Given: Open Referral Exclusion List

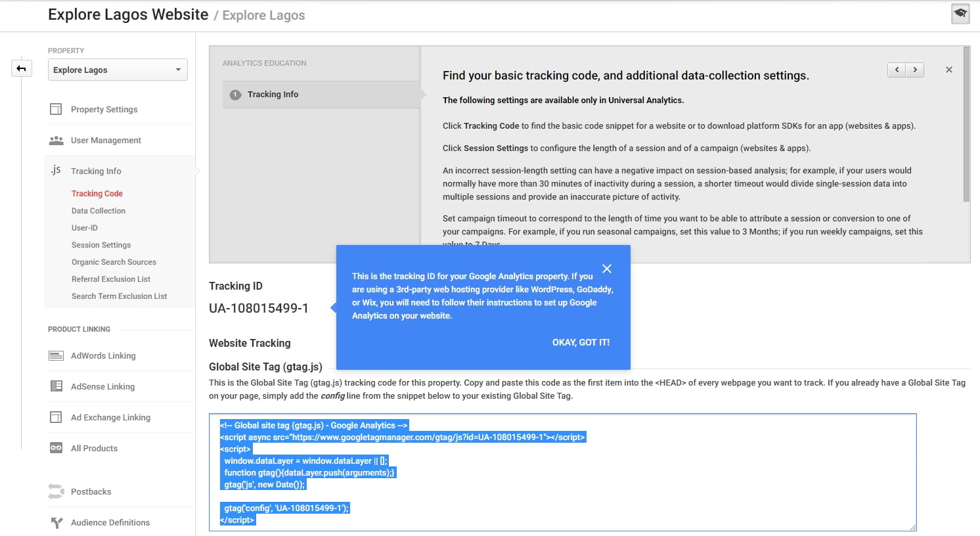Looking at the screenshot, I should click(111, 279).
